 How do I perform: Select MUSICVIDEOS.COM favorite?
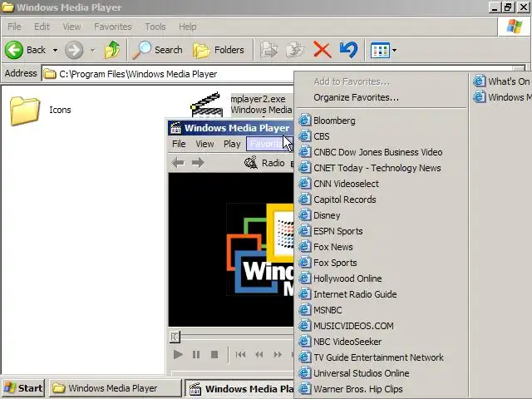click(x=382, y=326)
